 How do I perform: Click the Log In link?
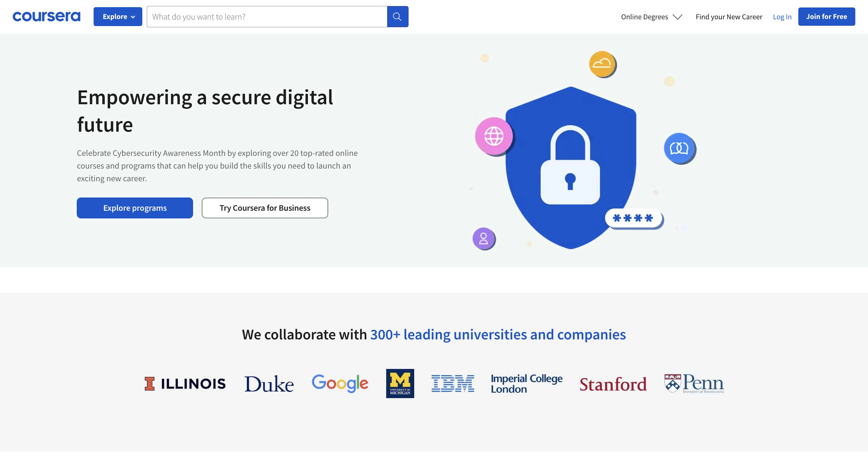click(x=782, y=17)
